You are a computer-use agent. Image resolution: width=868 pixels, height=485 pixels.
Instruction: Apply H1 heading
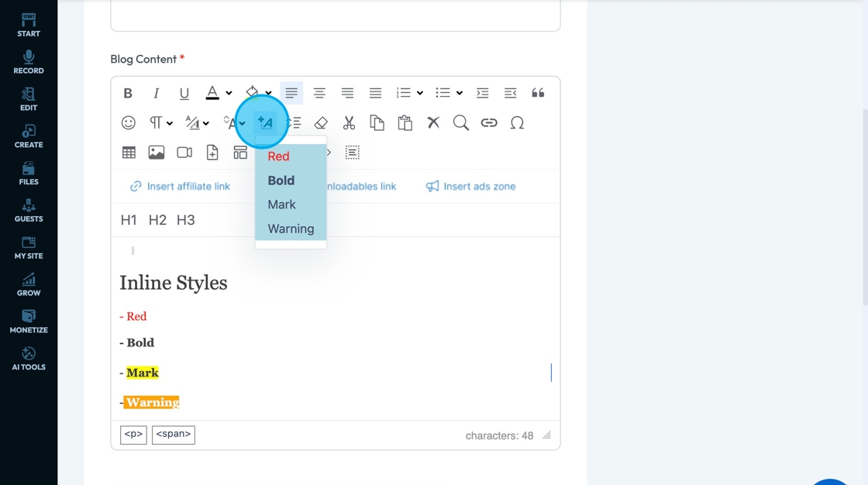129,220
